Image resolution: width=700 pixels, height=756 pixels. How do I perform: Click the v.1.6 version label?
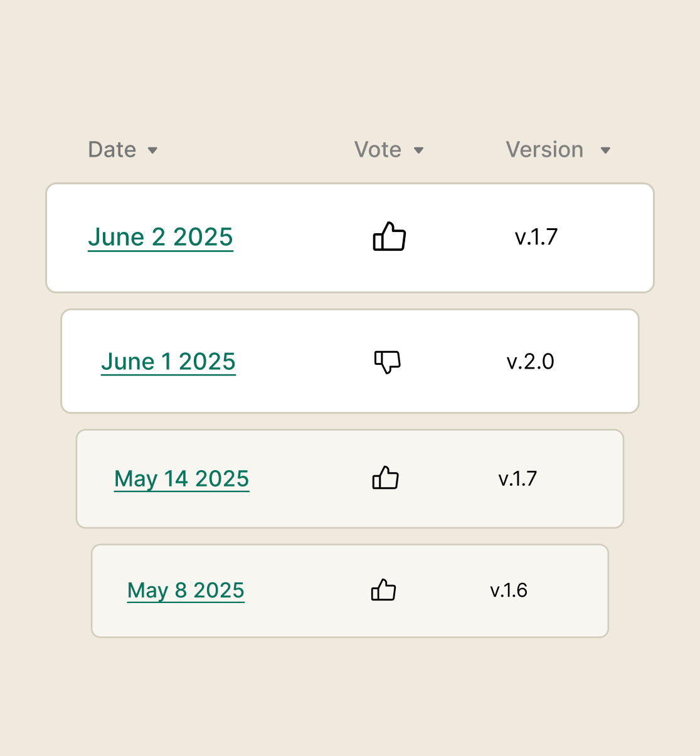pyautogui.click(x=509, y=590)
